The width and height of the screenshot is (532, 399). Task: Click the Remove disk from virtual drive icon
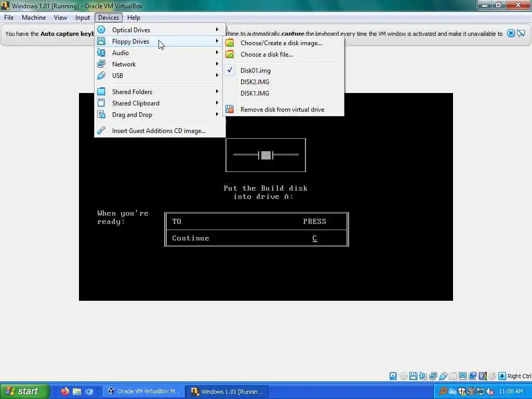(x=230, y=109)
